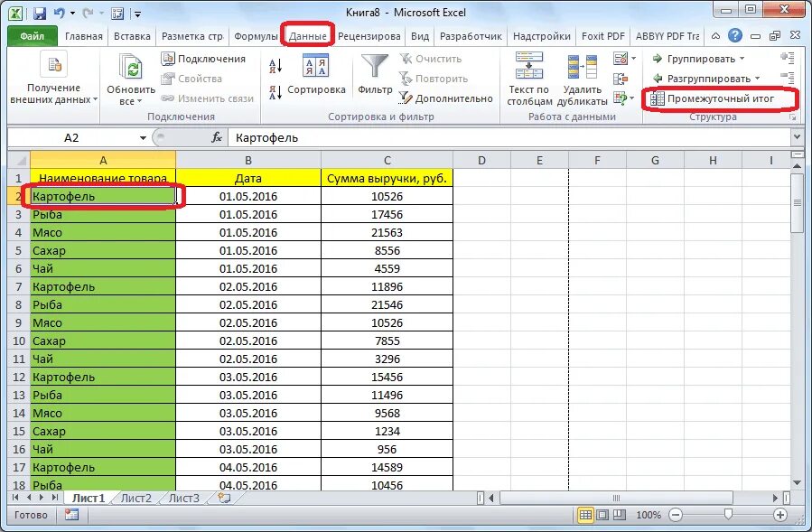Expand the Group (Группировать) dropdown arrow
The image size is (812, 532).
(x=742, y=59)
